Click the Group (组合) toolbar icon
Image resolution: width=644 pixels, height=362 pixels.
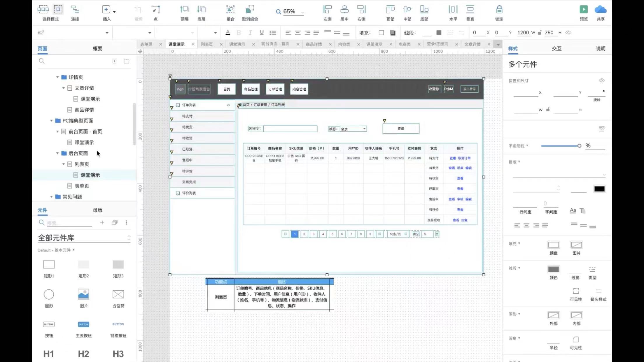click(x=230, y=10)
